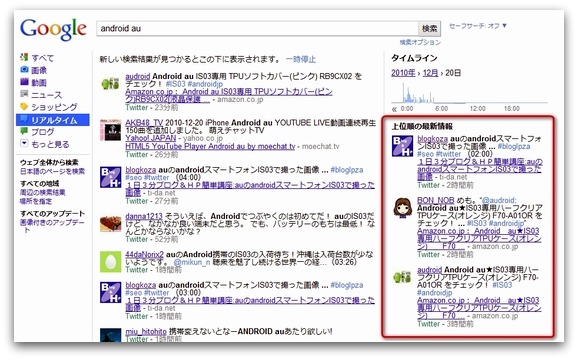The height and width of the screenshot is (360, 578).
Task: Click blogkoza username in the (04:00) tweet
Action: (140, 170)
